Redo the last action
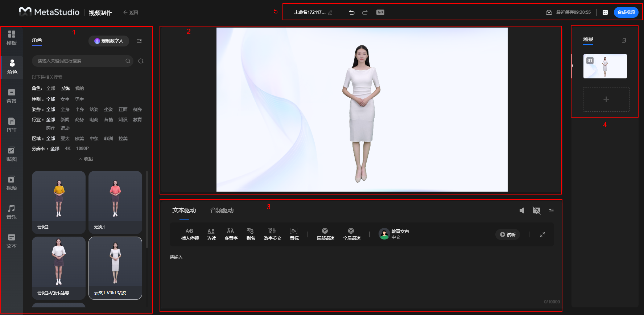The image size is (644, 315). pos(365,12)
